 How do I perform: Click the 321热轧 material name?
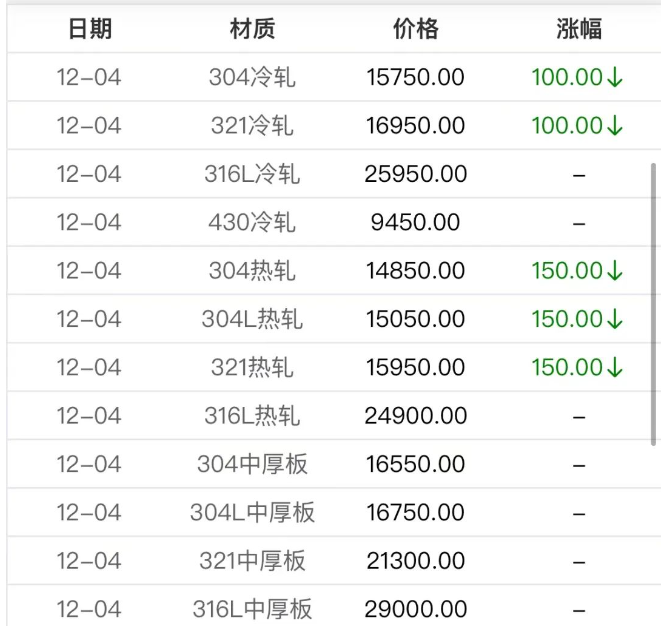point(252,367)
